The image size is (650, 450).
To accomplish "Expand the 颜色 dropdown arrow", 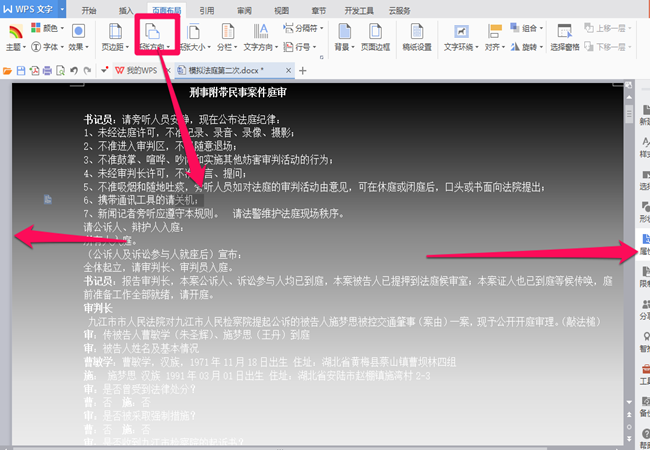I will coord(62,28).
